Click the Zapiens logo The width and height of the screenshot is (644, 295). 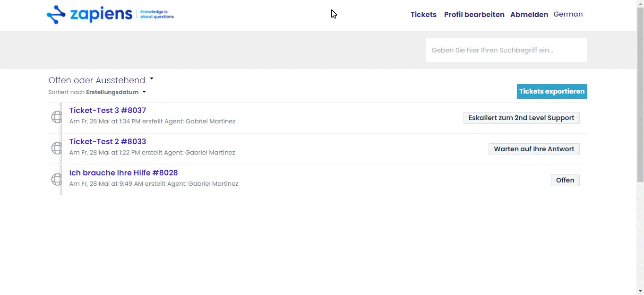pyautogui.click(x=110, y=15)
